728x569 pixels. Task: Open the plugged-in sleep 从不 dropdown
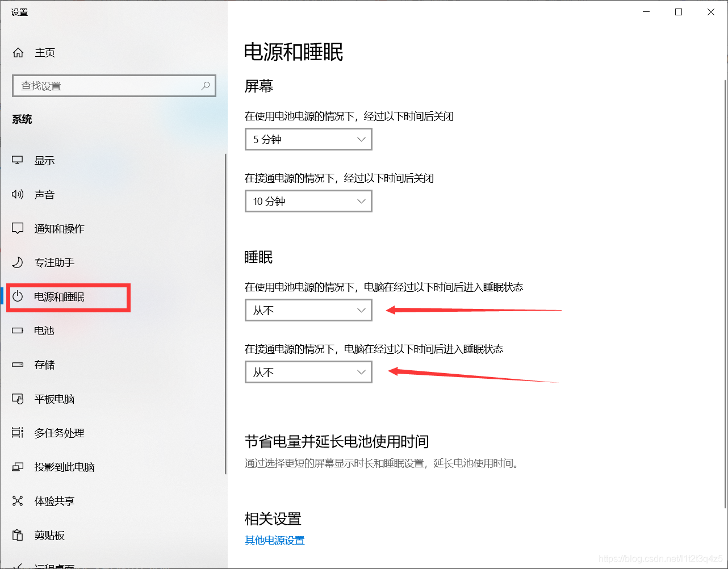click(308, 372)
